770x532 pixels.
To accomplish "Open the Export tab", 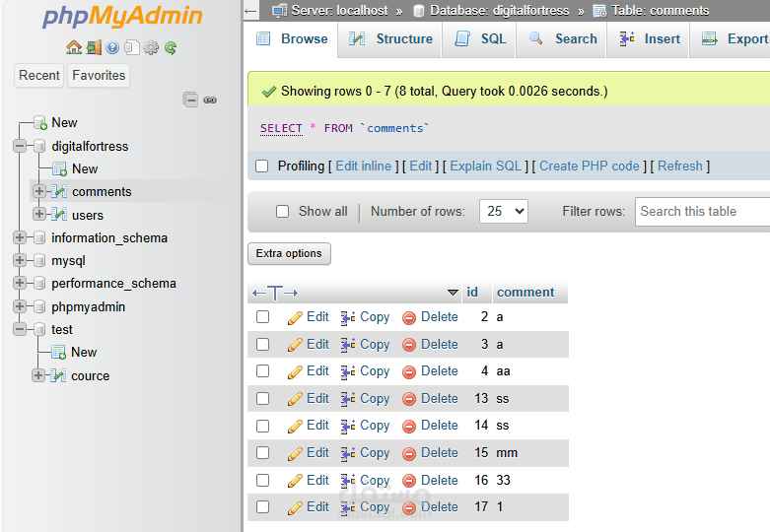I will tap(731, 39).
